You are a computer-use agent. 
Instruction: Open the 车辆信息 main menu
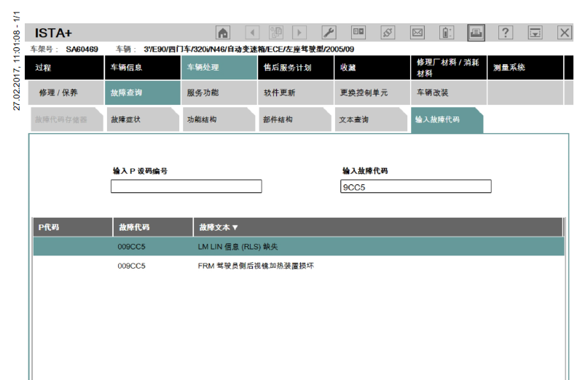[143, 68]
